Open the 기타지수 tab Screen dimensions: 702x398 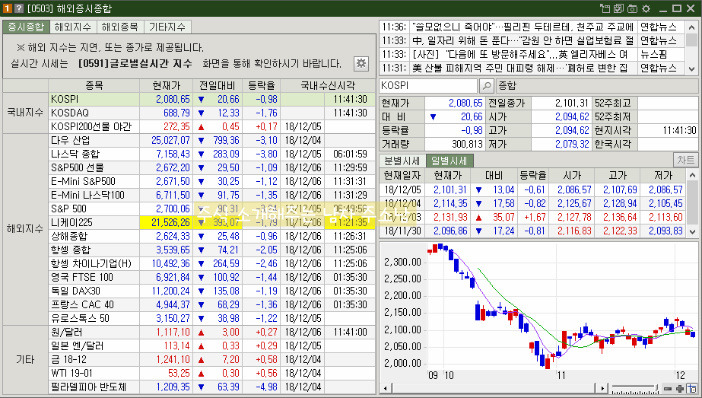pos(167,27)
